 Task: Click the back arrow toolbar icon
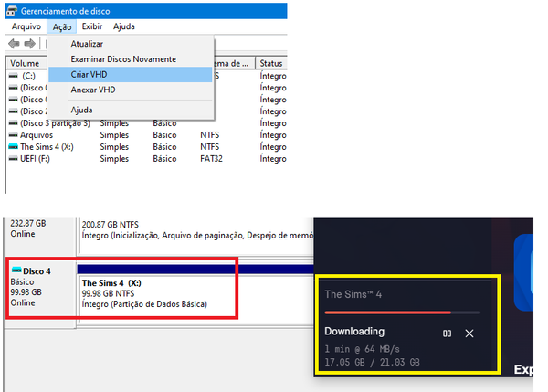coord(14,44)
